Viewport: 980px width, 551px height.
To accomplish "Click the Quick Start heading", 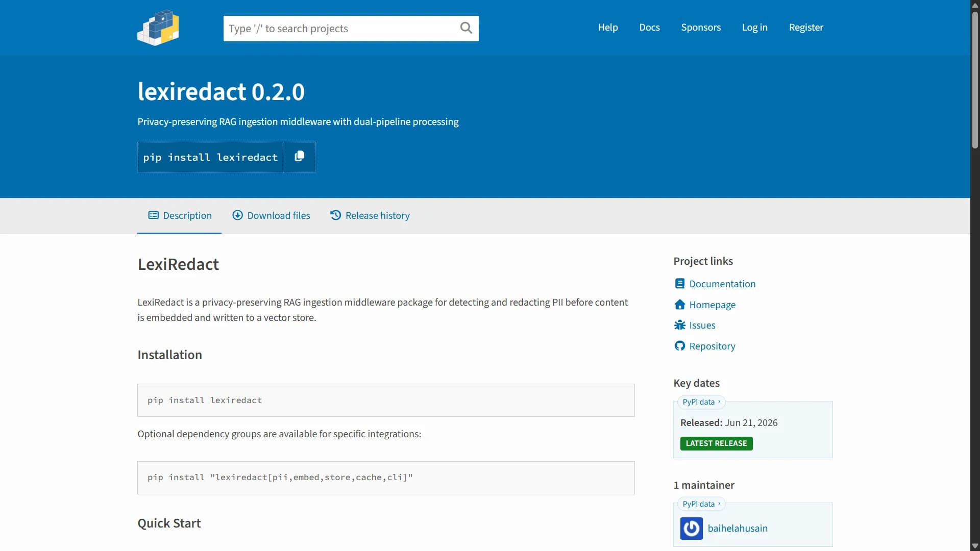I will click(x=169, y=523).
